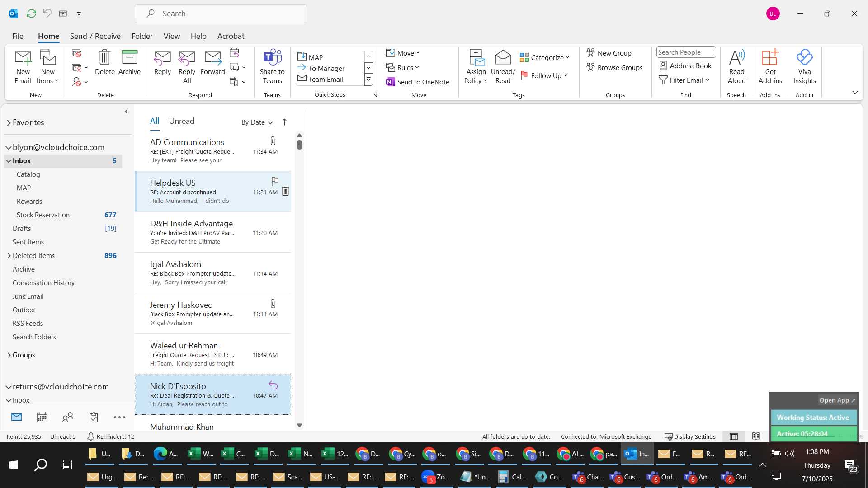
Task: Switch to the Send / Receive tab
Action: tap(95, 36)
